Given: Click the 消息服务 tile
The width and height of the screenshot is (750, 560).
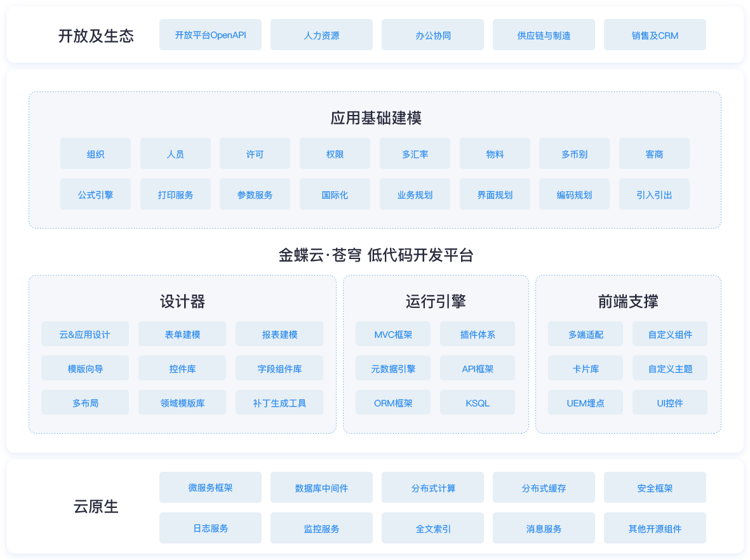Looking at the screenshot, I should (x=544, y=528).
